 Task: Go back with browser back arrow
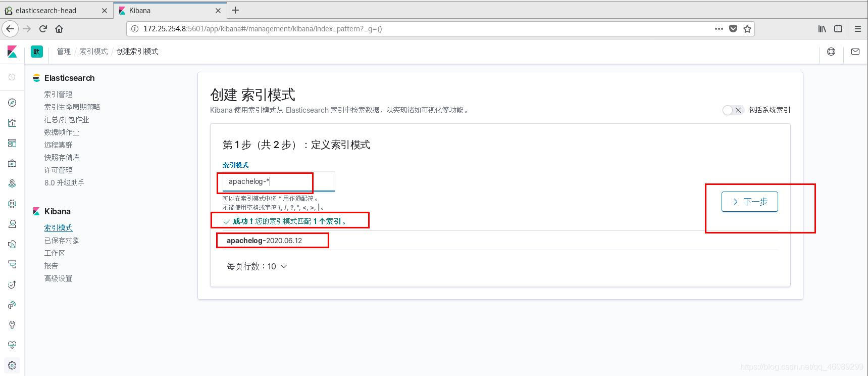click(x=10, y=29)
